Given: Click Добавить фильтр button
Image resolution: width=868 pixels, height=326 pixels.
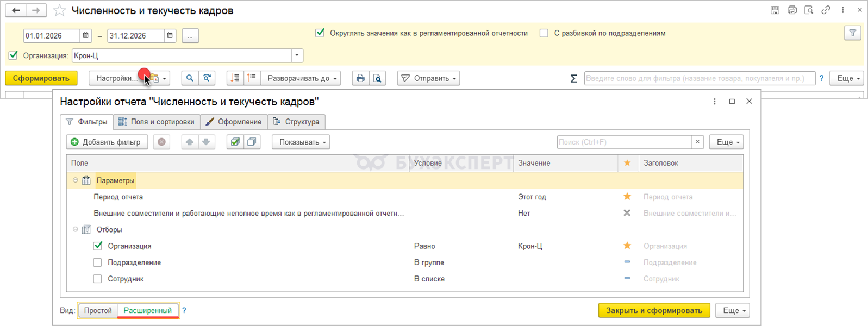Looking at the screenshot, I should (107, 142).
